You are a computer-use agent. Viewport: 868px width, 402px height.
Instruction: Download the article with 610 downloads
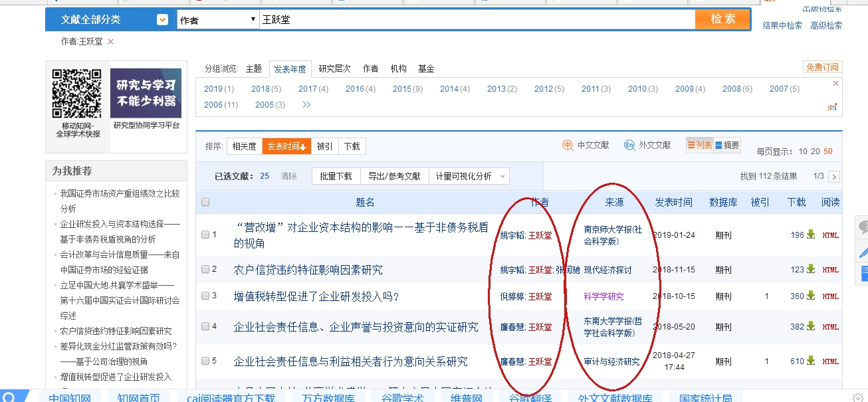tap(810, 361)
